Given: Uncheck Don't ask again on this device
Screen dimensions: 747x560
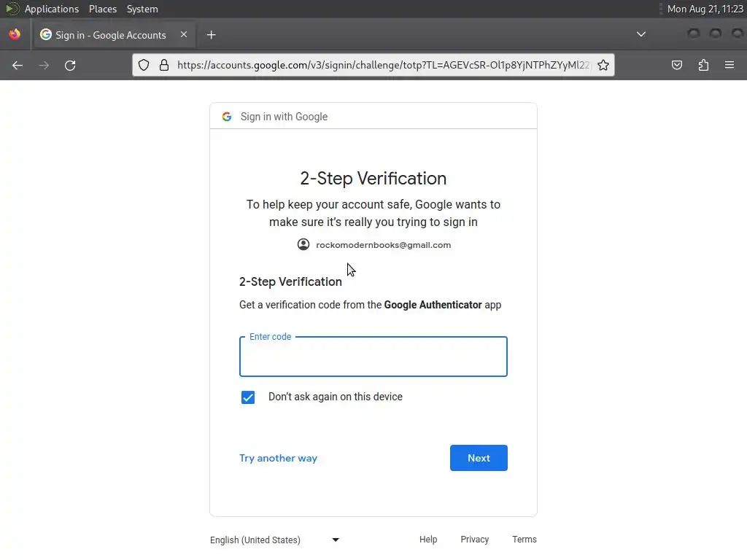Looking at the screenshot, I should pyautogui.click(x=248, y=397).
